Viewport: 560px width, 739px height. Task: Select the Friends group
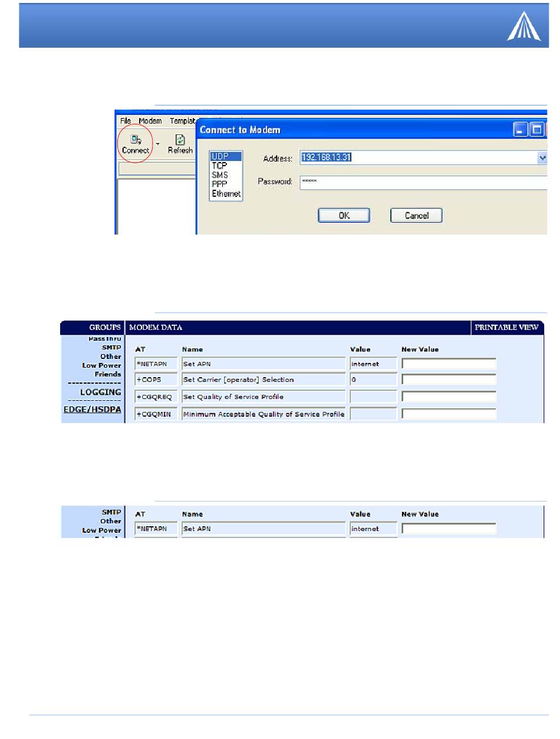(x=108, y=374)
